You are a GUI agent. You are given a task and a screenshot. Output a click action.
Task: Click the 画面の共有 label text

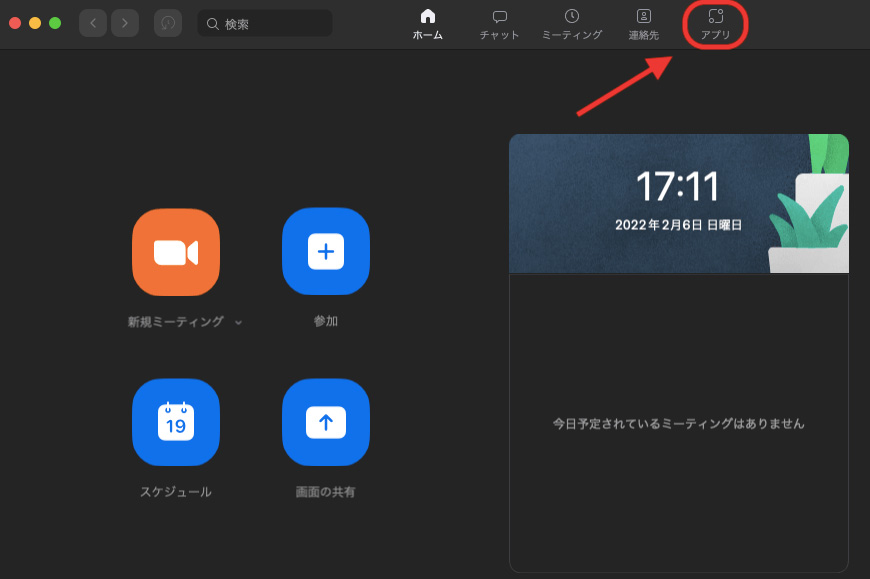(325, 492)
